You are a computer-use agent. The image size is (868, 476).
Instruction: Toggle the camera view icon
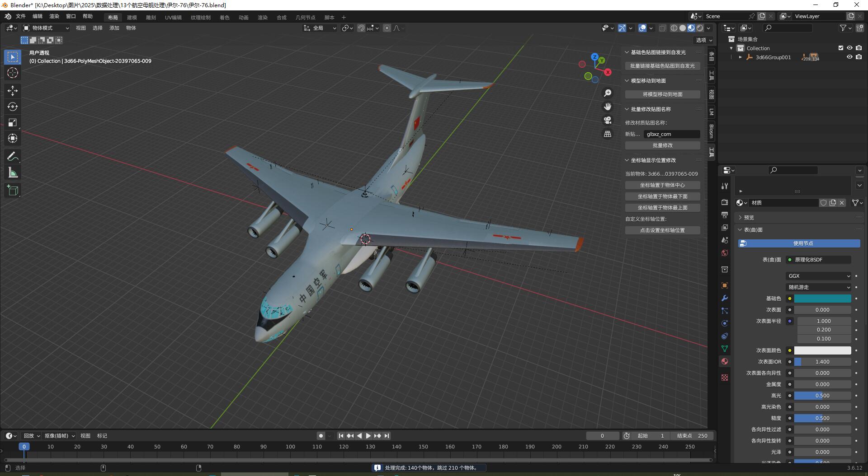[608, 120]
